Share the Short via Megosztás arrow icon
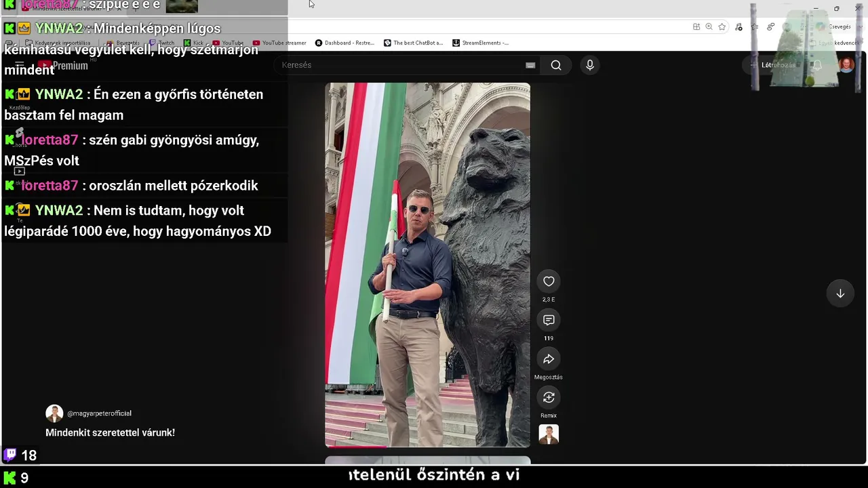The height and width of the screenshot is (488, 868). coord(549,359)
